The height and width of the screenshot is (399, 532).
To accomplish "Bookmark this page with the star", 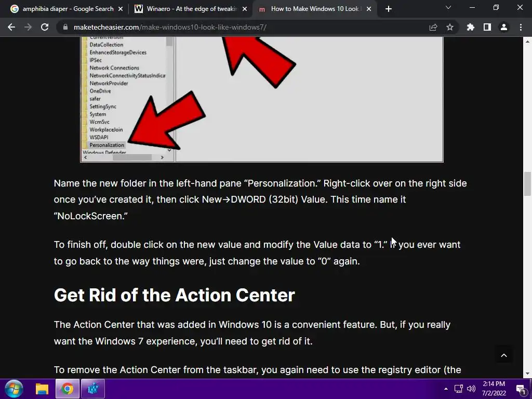I will pos(450,27).
